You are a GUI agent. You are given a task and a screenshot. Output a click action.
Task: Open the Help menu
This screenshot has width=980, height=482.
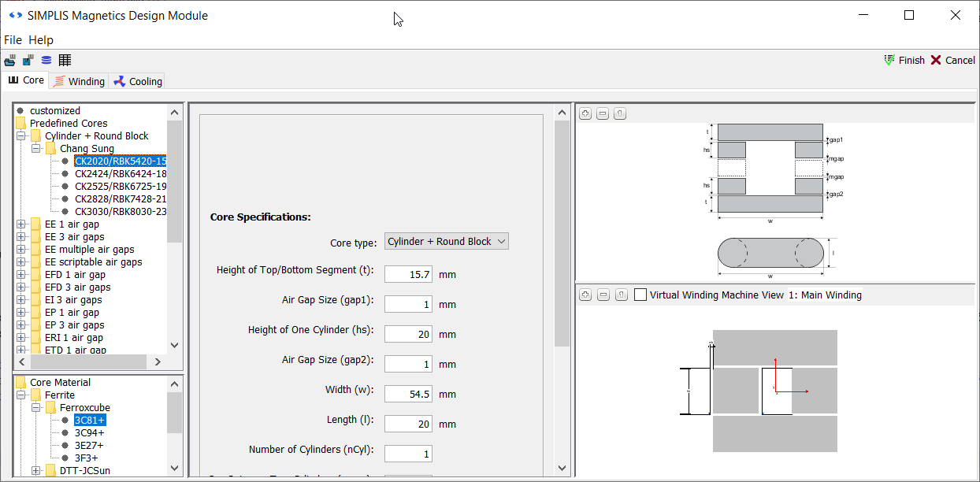(x=41, y=40)
